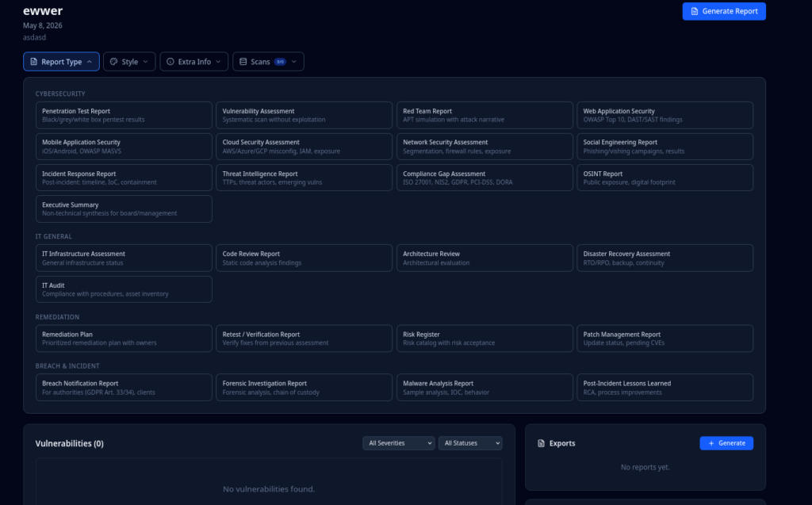The width and height of the screenshot is (812, 505).
Task: Choose Executive Summary card
Action: click(124, 209)
